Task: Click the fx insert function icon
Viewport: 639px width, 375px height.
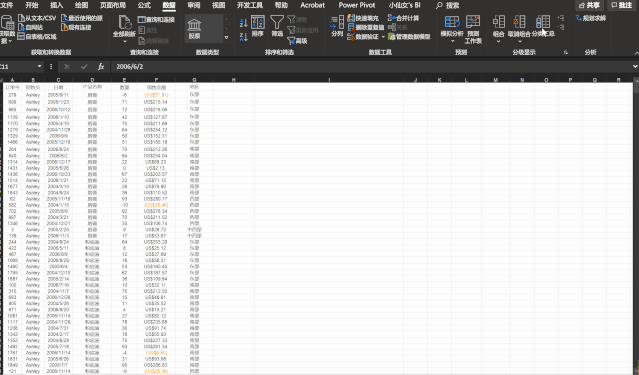Action: (x=101, y=66)
